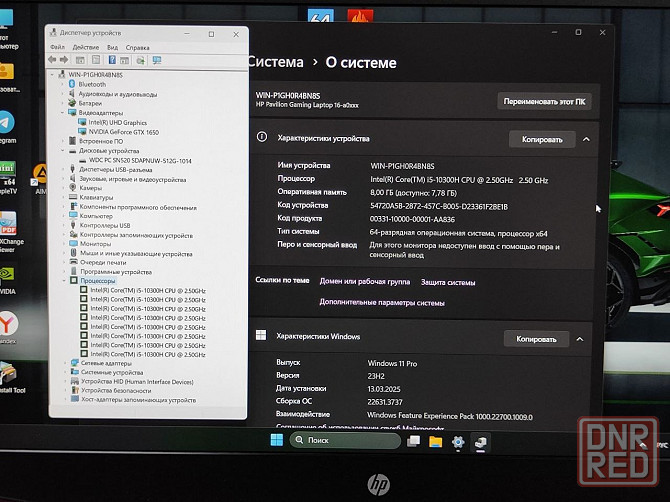Select Программные устройства category
The image size is (670, 502).
(116, 272)
